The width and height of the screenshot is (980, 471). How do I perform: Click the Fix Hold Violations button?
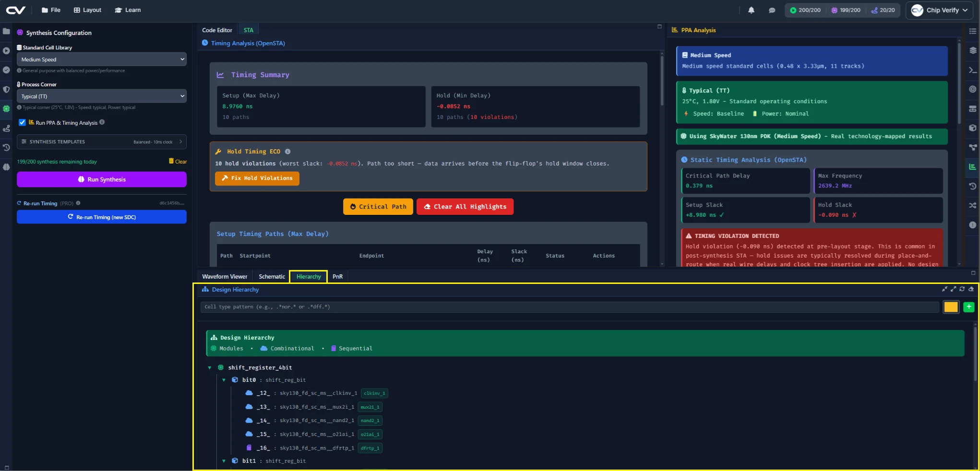click(x=257, y=178)
